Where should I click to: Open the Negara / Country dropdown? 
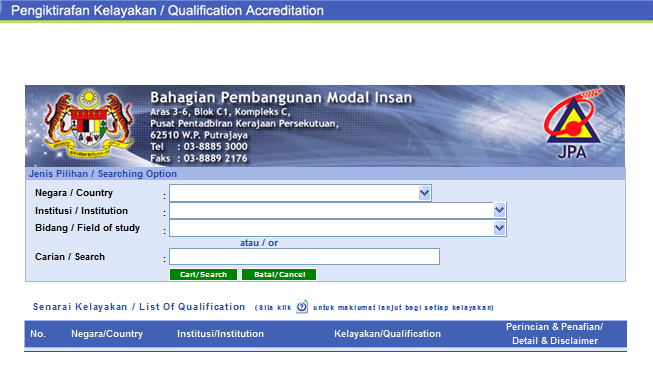pos(300,193)
